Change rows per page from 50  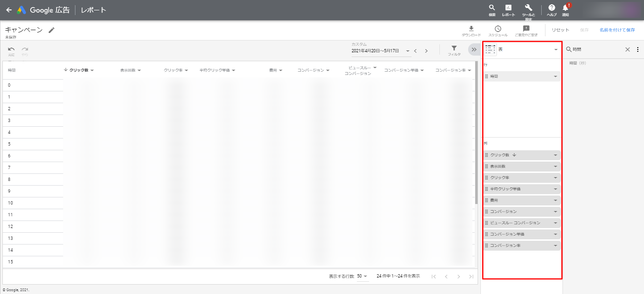point(363,277)
